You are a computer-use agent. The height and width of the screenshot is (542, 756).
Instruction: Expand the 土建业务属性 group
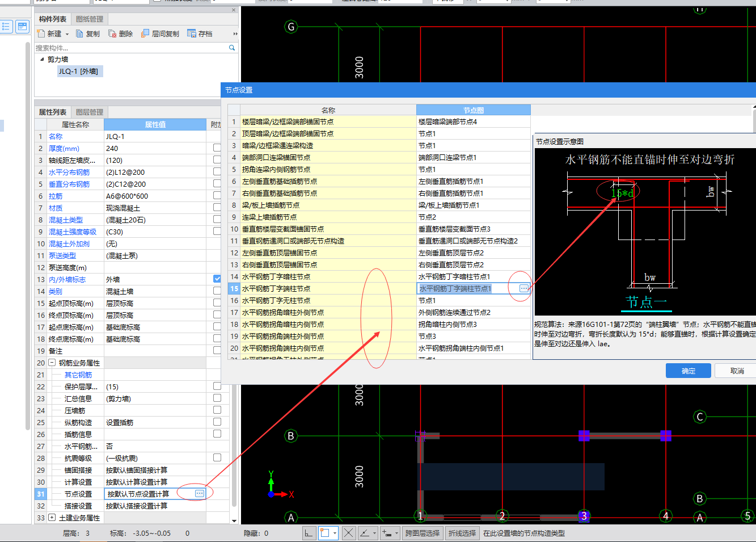click(52, 518)
